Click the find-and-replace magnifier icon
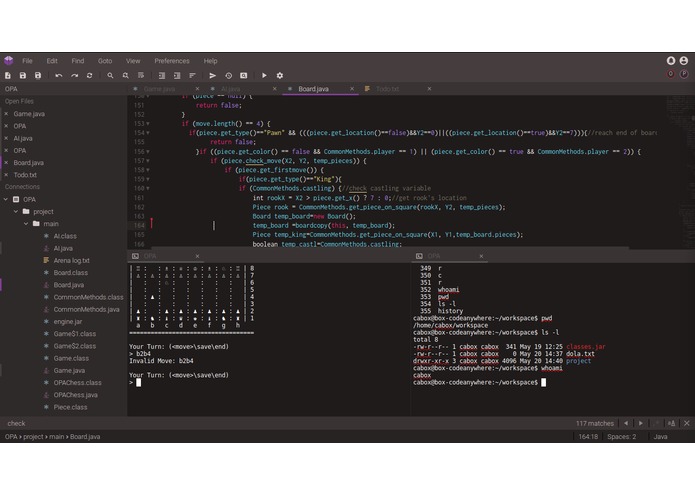695x494 pixels. tap(125, 75)
